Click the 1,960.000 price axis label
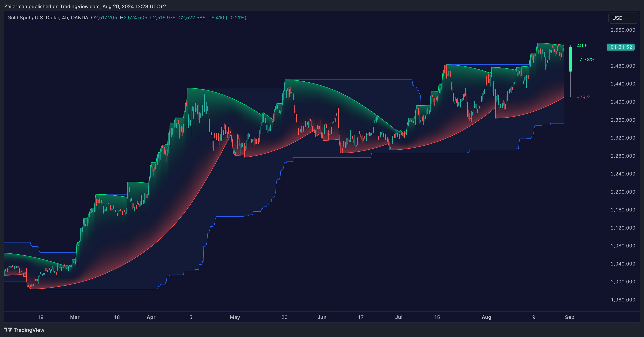Viewport: 644px width, 337px height. coord(623,300)
